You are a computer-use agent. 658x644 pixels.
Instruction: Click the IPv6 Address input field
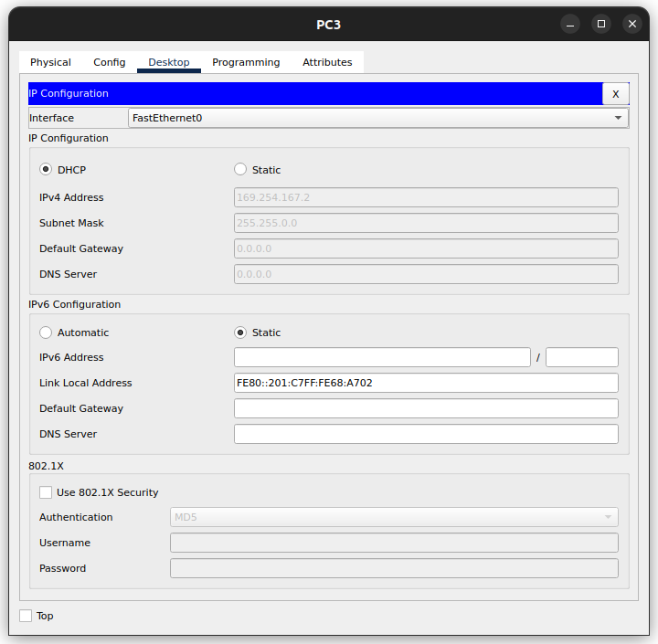[382, 357]
